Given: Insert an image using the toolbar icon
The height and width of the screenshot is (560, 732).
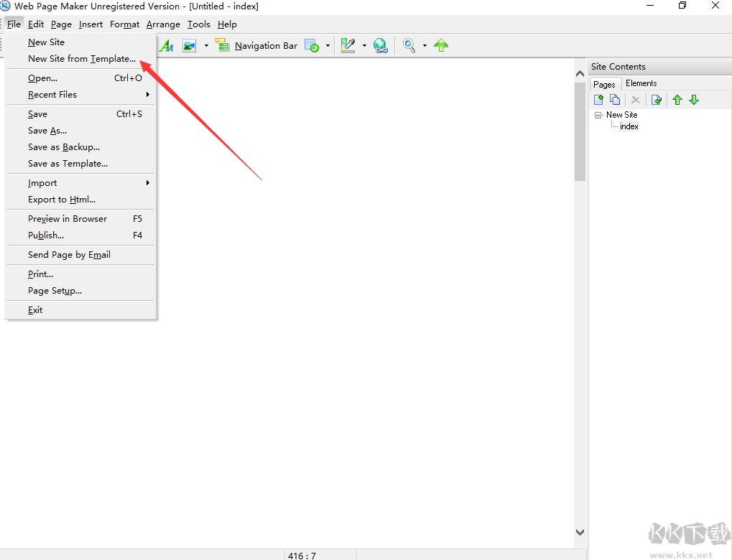Looking at the screenshot, I should pyautogui.click(x=189, y=45).
